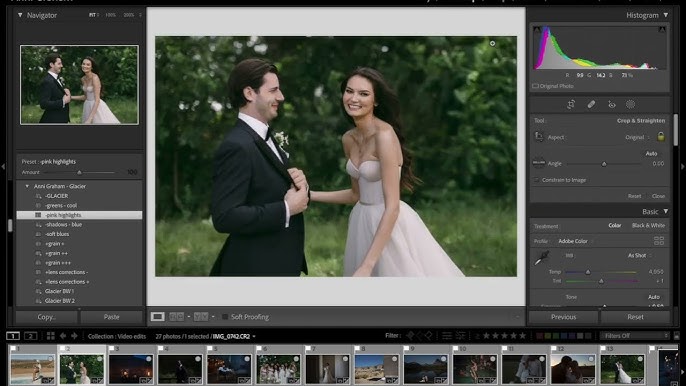Filter by five-star rating
This screenshot has height=386, width=686.
(x=522, y=336)
